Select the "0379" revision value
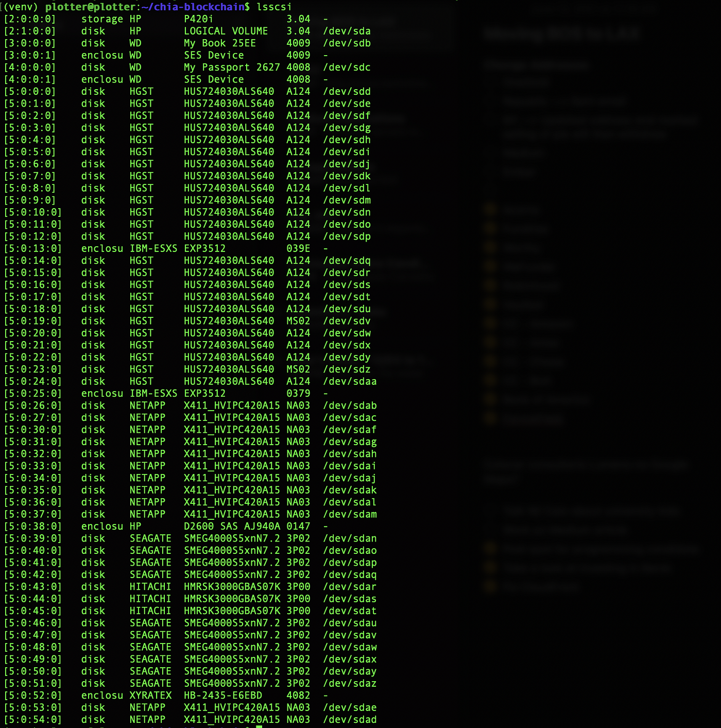 tap(299, 393)
